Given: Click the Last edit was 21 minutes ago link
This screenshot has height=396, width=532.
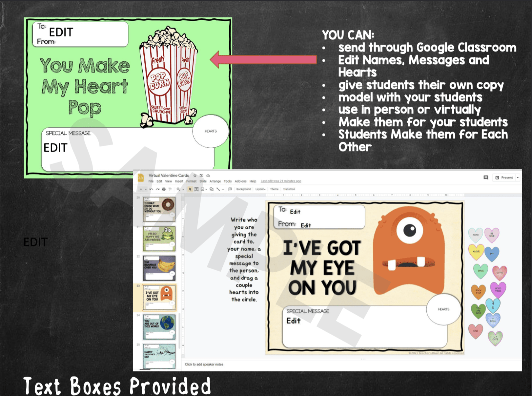Looking at the screenshot, I should pos(281,181).
